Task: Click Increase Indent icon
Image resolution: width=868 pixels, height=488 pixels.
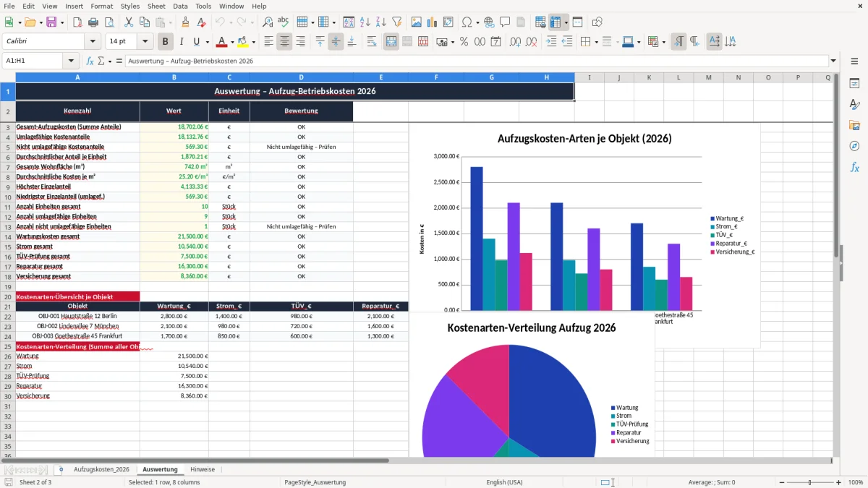Action: (x=551, y=42)
